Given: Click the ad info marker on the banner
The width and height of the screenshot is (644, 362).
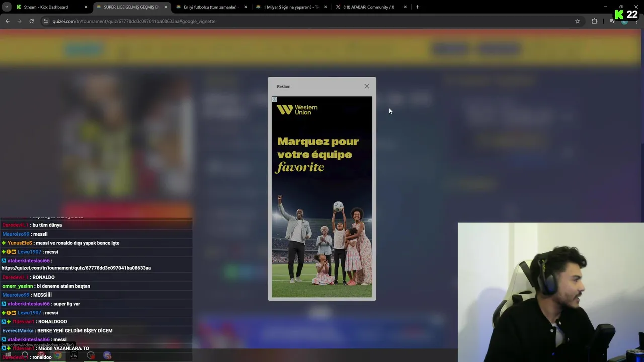Looking at the screenshot, I should coord(274,99).
